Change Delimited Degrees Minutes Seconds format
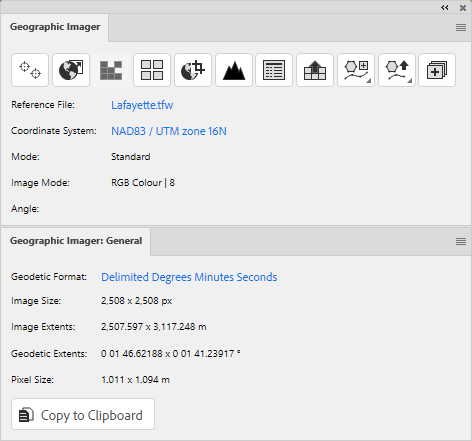 click(189, 277)
